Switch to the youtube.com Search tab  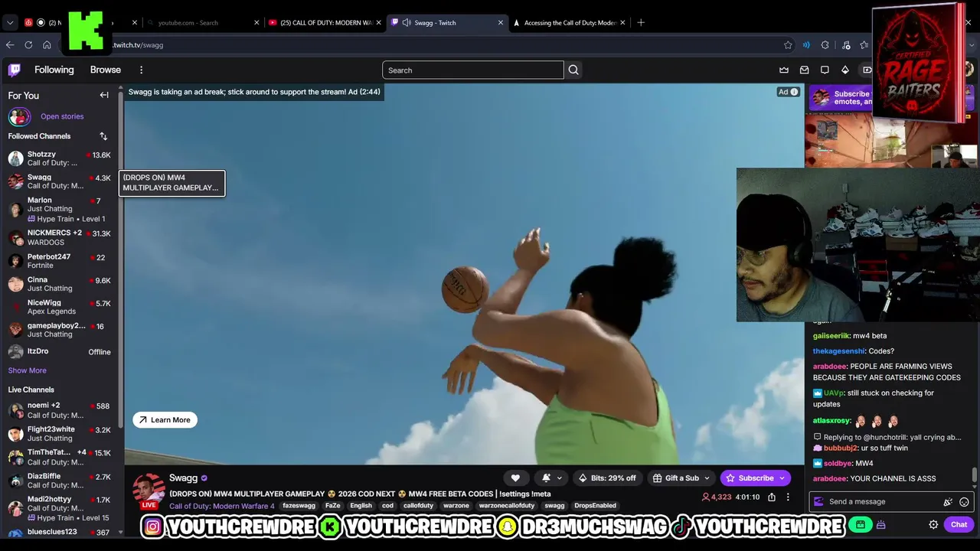[203, 23]
